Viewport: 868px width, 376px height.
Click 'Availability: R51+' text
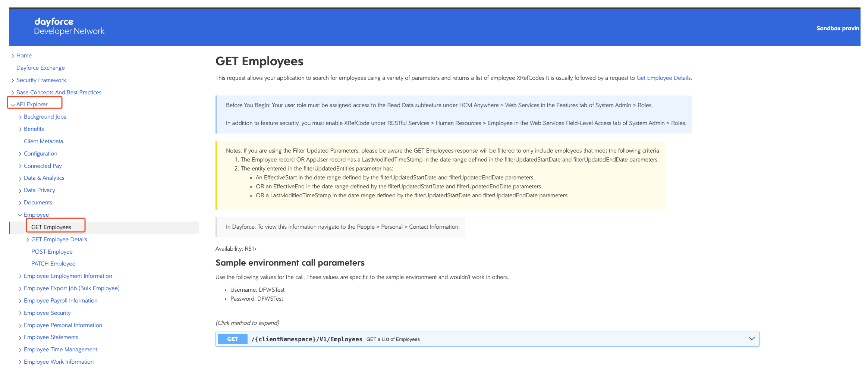tap(236, 249)
